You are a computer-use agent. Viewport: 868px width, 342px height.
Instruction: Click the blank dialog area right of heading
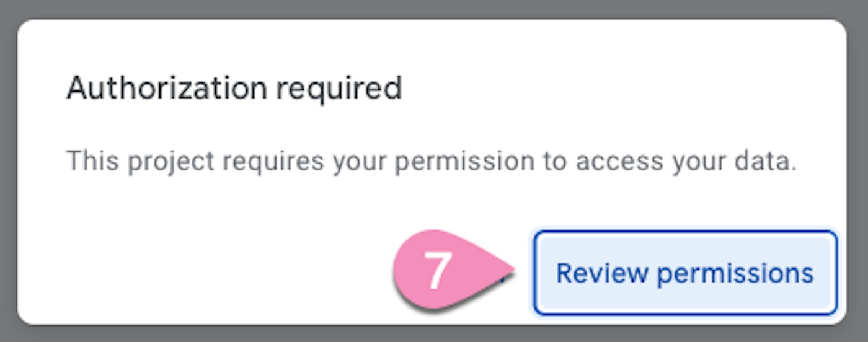tap(620, 88)
